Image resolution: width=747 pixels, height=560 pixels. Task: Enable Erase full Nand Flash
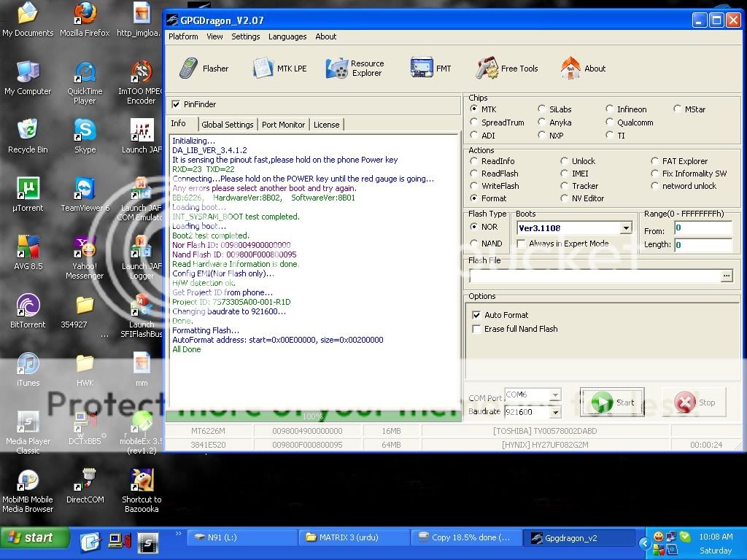(x=476, y=329)
